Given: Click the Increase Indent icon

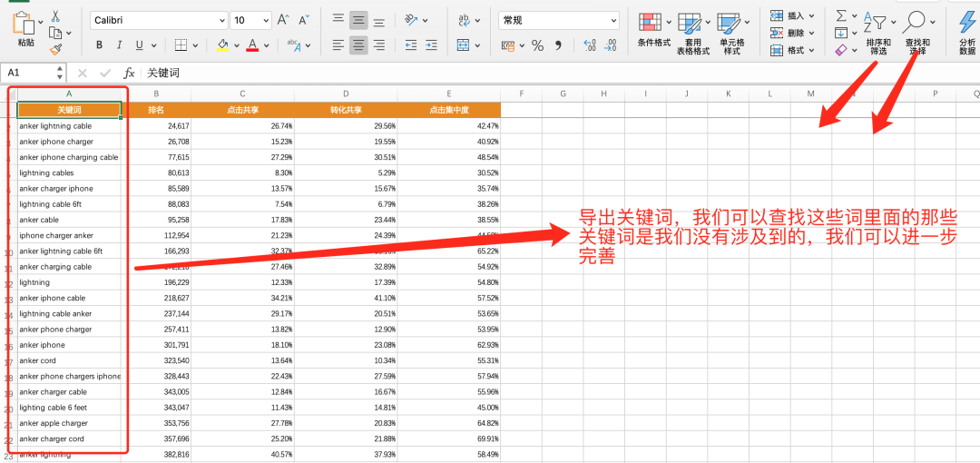Looking at the screenshot, I should pyautogui.click(x=431, y=45).
